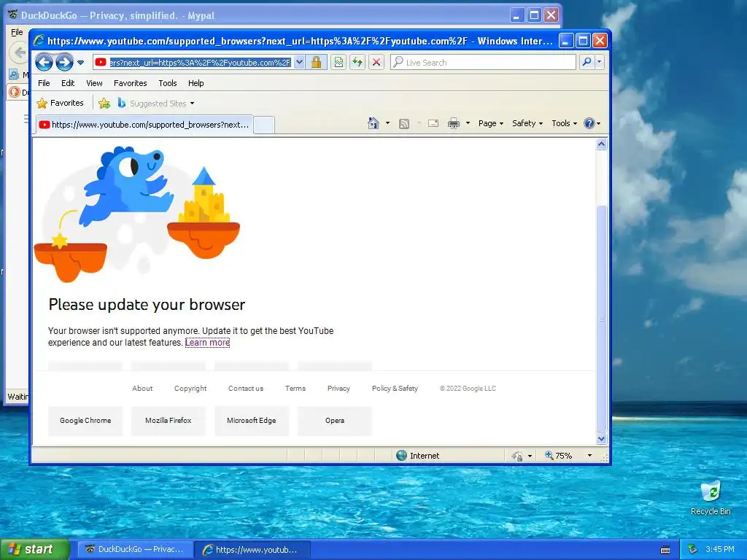Open File menu in Mypal window
Viewport: 747px width, 560px height.
[17, 32]
